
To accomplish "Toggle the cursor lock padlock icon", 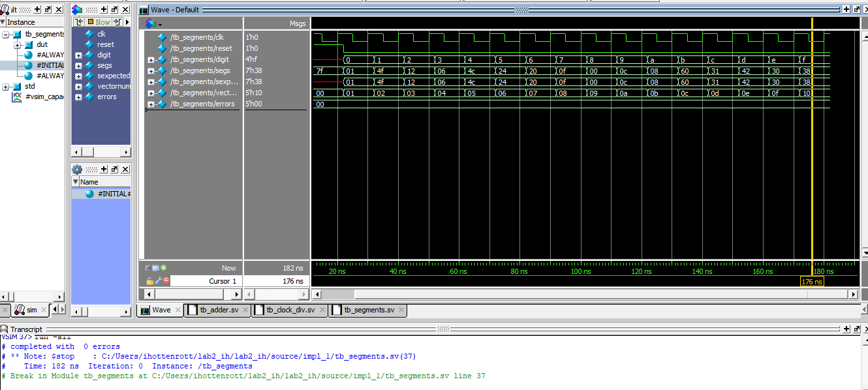I will pos(150,281).
